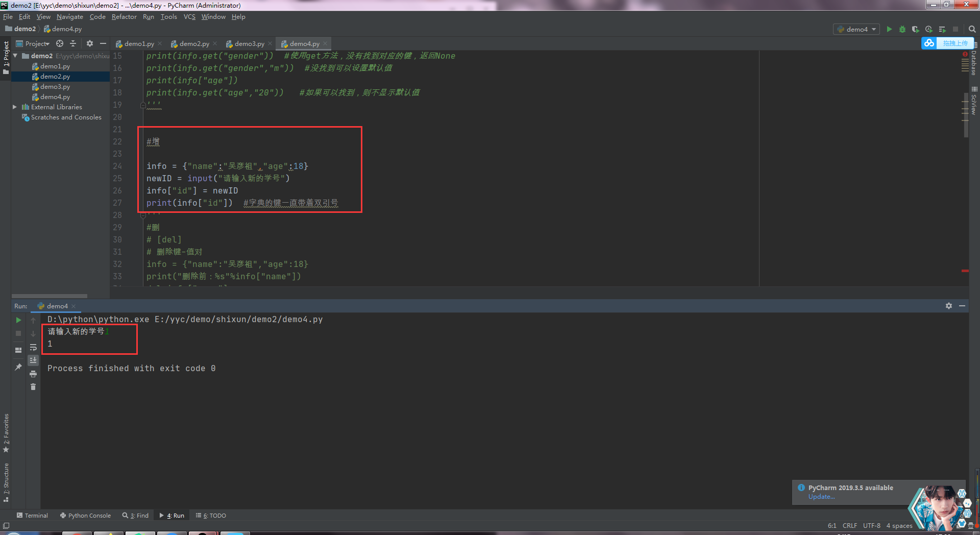Open the demo4 run configuration dropdown
Image resolution: width=980 pixels, height=535 pixels.
(856, 29)
